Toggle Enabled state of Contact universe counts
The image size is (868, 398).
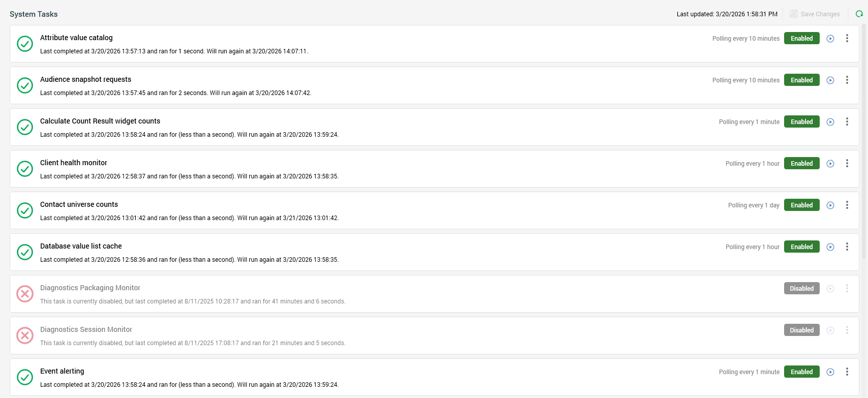click(x=802, y=205)
